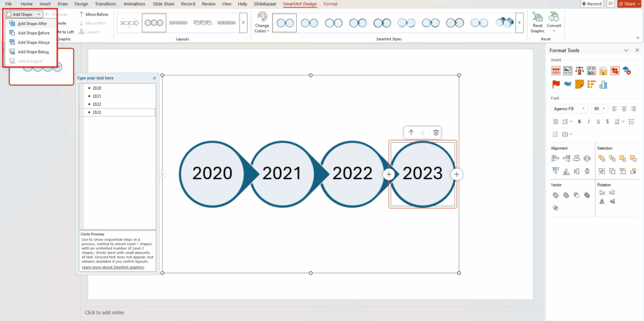644x321 pixels.
Task: Switch to the Transitions ribbon tab
Action: (x=105, y=4)
